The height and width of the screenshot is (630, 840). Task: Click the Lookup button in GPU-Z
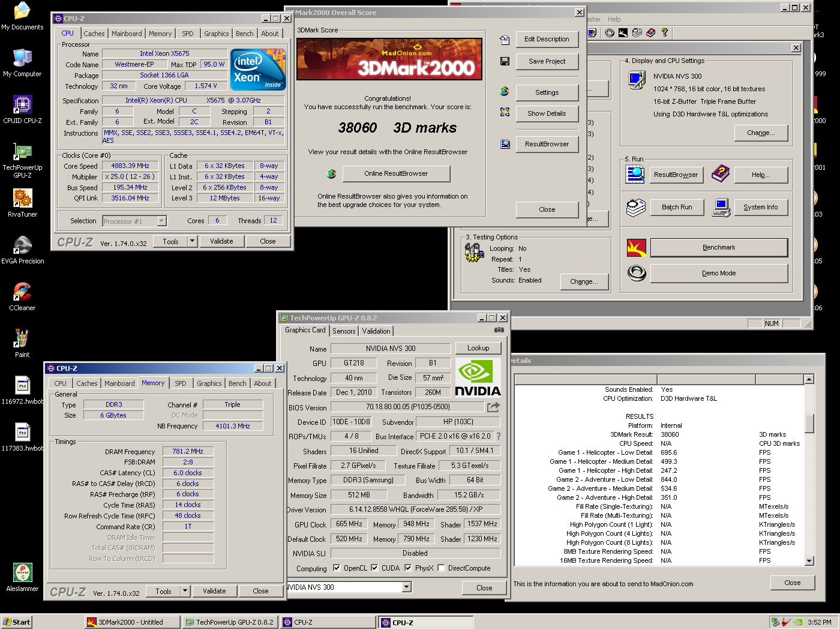tap(478, 348)
